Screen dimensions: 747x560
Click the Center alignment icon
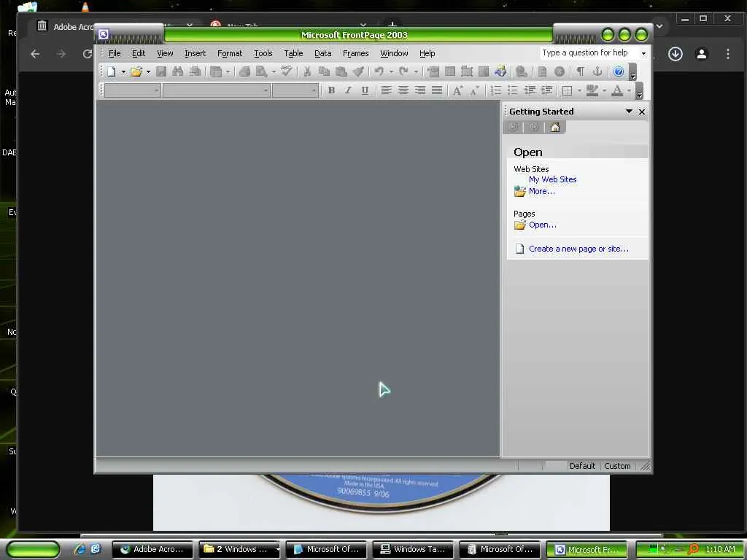coord(403,90)
